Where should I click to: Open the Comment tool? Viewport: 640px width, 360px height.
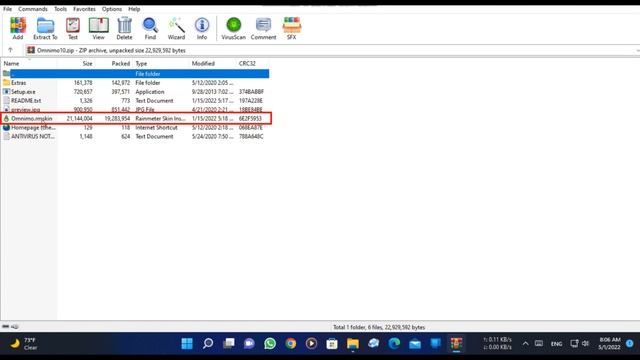point(263,29)
